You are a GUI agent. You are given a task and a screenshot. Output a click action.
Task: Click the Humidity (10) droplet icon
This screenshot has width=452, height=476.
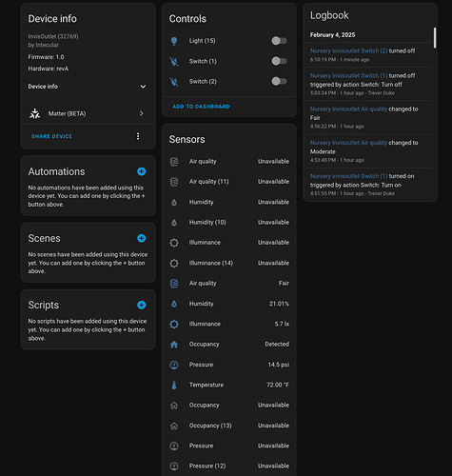point(174,223)
